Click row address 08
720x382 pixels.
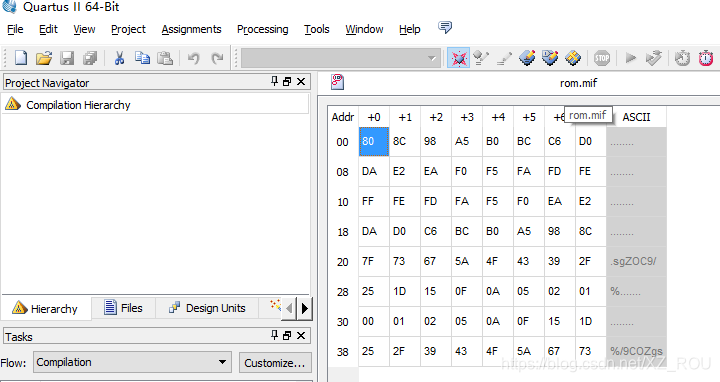pos(343,172)
